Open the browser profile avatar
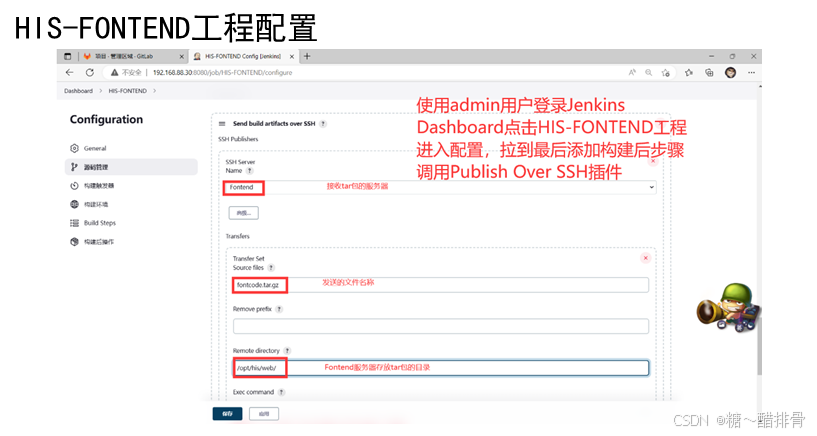The width and height of the screenshot is (817, 436). point(731,73)
